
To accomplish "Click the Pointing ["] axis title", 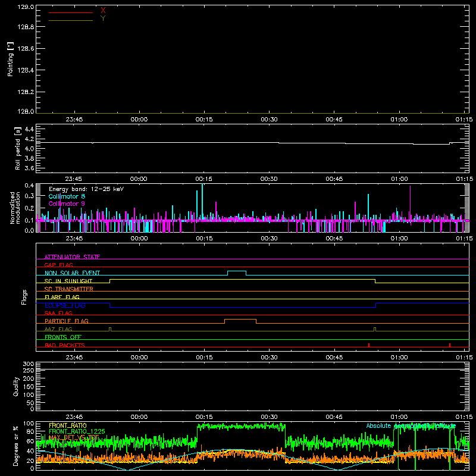I will [x=11, y=59].
